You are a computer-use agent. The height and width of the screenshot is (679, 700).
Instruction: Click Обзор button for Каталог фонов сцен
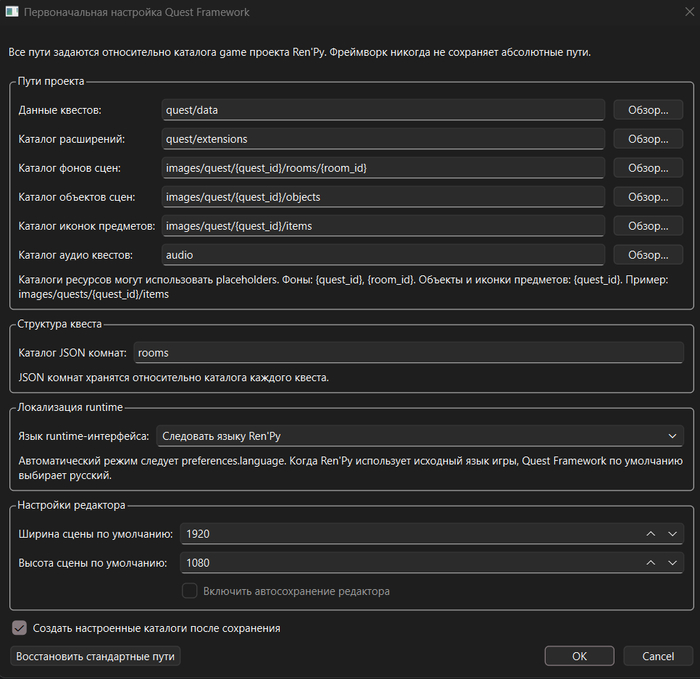tap(648, 168)
